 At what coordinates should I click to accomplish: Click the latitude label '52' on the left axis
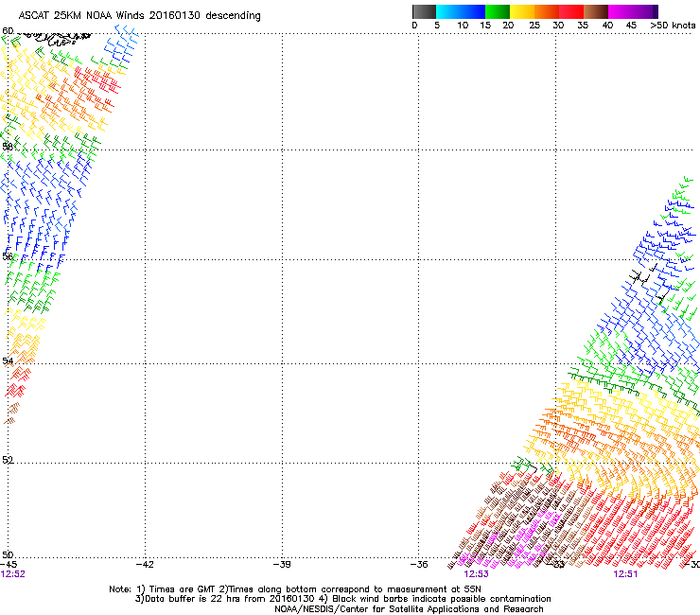(8, 460)
